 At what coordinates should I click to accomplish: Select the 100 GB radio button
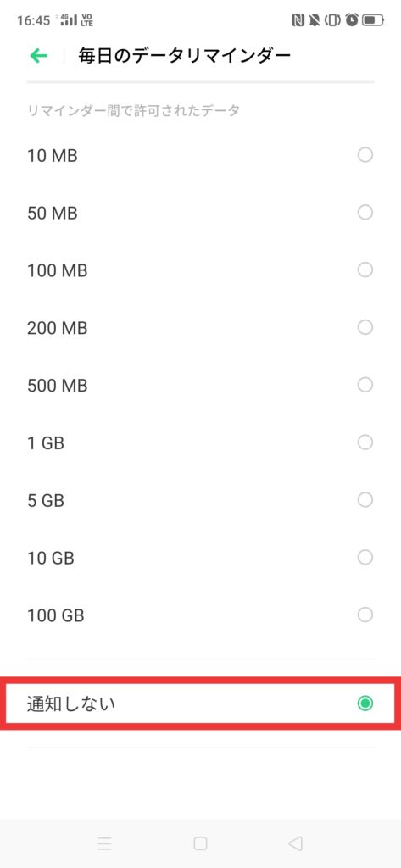pos(365,615)
